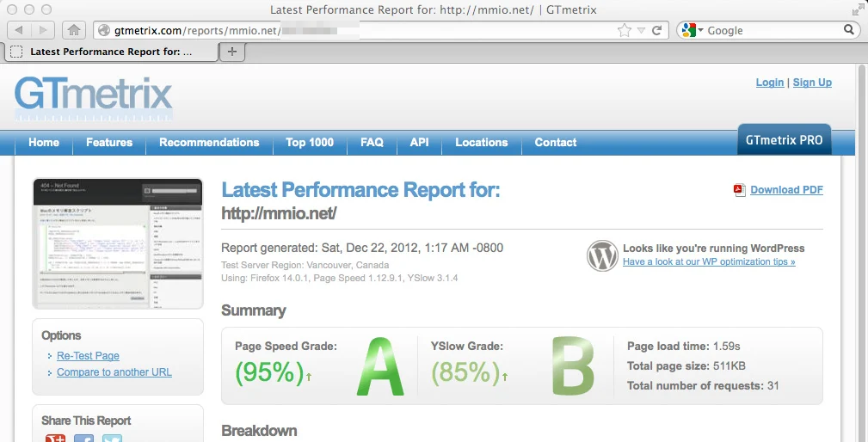This screenshot has height=442, width=868.
Task: Go forward using browser forward arrow
Action: coord(43,30)
